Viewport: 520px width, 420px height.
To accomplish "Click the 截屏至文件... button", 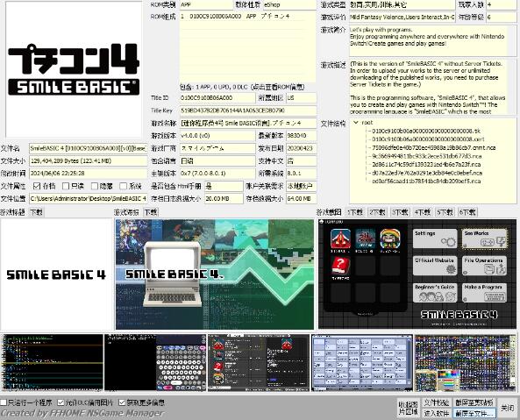I will coord(474,413).
